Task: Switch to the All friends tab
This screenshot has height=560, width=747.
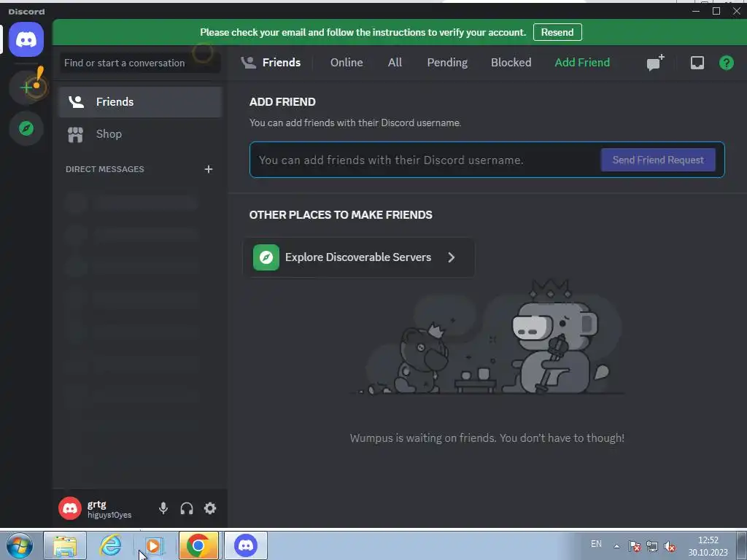Action: point(395,63)
